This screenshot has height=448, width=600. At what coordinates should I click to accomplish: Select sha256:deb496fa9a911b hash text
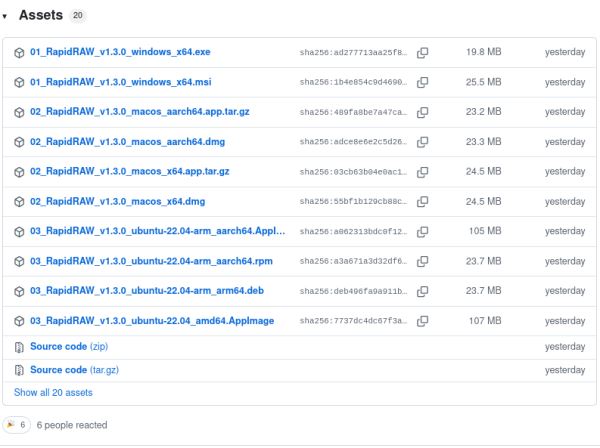[353, 291]
